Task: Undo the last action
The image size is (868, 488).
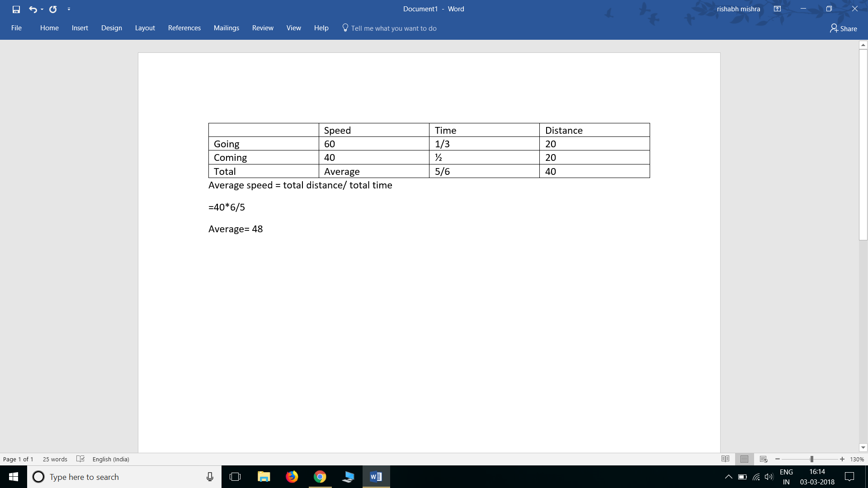Action: [x=32, y=9]
